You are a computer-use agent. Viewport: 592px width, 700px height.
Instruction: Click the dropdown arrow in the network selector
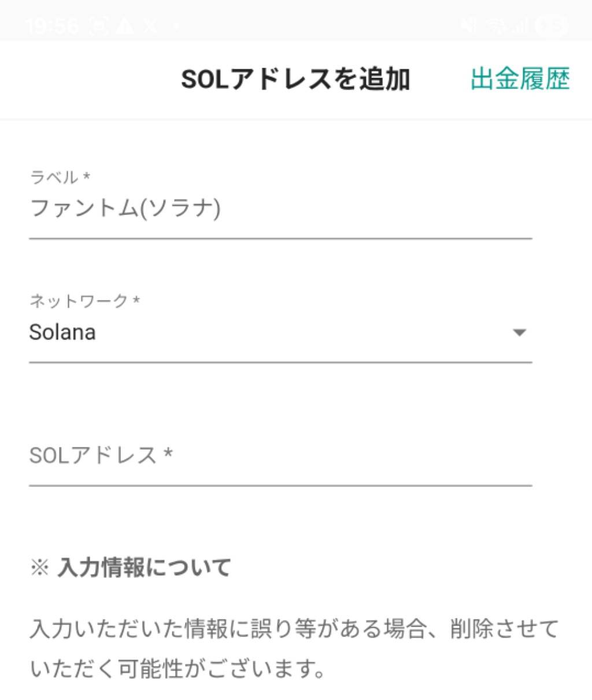coord(519,332)
